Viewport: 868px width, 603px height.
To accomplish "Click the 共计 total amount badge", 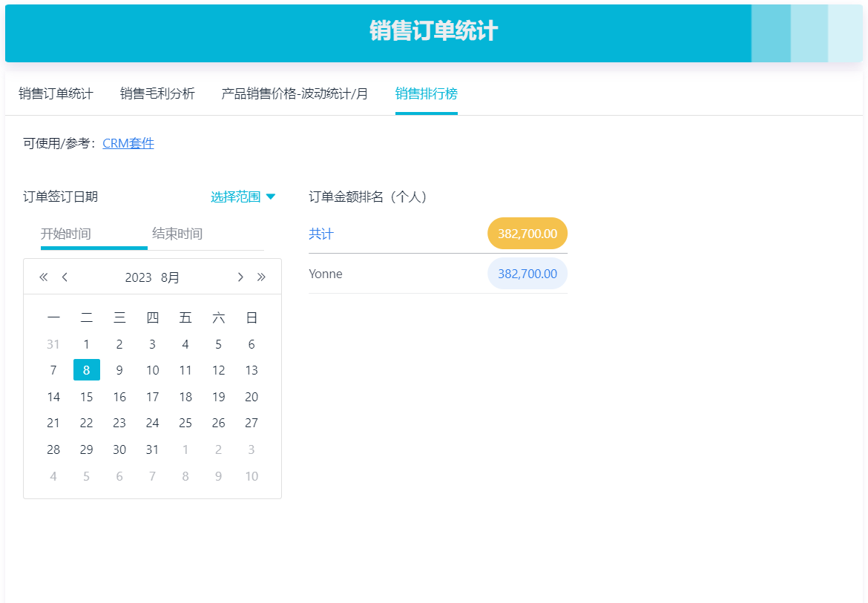I will coord(527,234).
